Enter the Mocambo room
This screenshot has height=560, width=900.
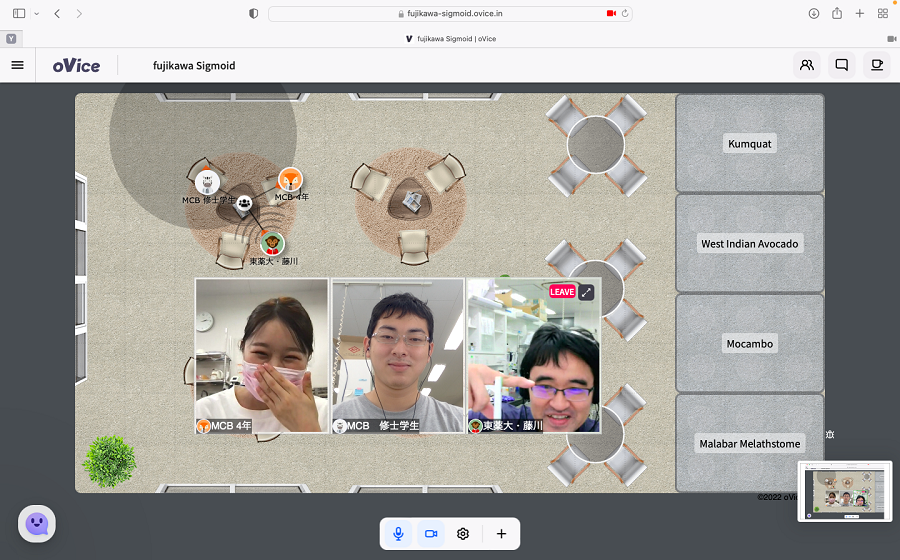pos(750,343)
